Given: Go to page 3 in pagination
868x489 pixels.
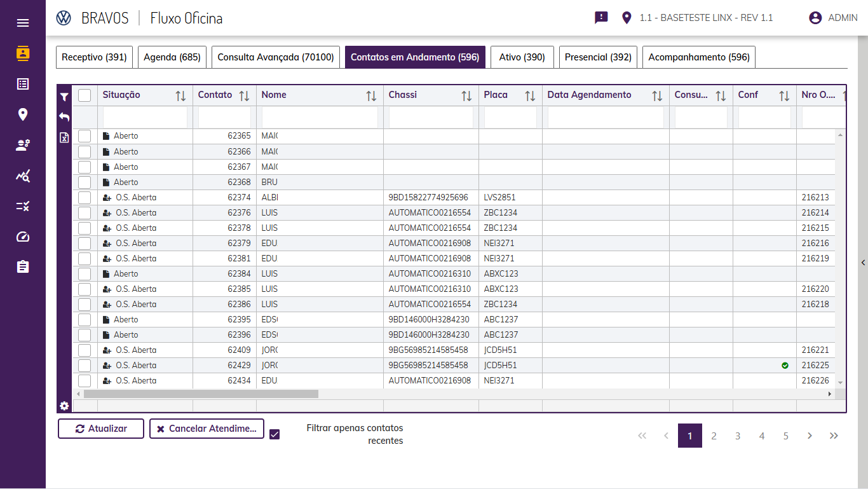Looking at the screenshot, I should (738, 436).
